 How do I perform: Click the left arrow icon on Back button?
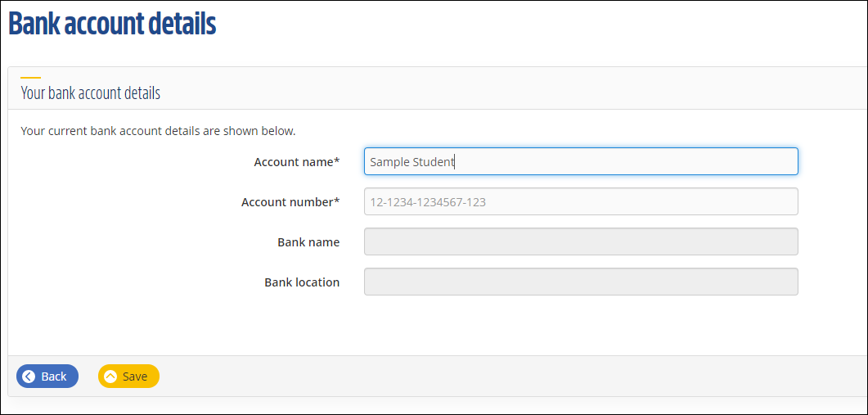(29, 377)
